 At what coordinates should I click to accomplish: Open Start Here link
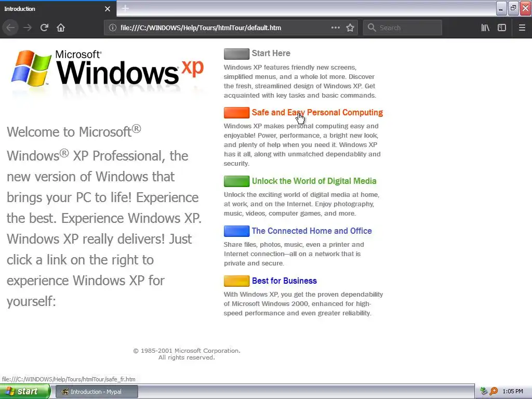[x=271, y=54]
